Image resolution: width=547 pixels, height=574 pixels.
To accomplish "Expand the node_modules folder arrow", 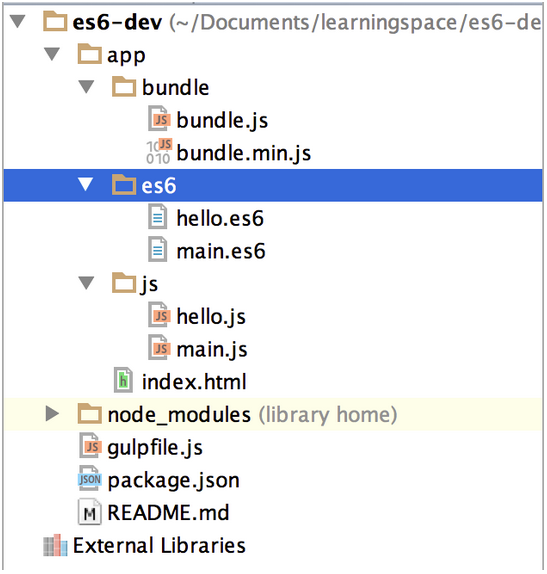I will coord(52,413).
